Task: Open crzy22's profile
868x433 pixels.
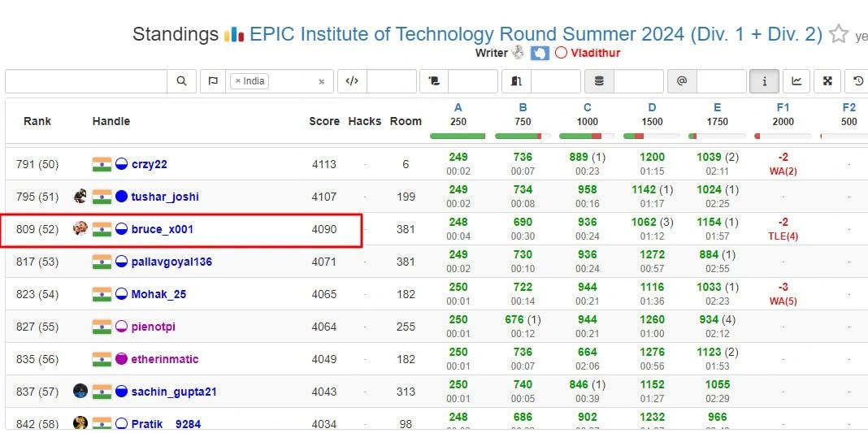Action: [x=150, y=164]
